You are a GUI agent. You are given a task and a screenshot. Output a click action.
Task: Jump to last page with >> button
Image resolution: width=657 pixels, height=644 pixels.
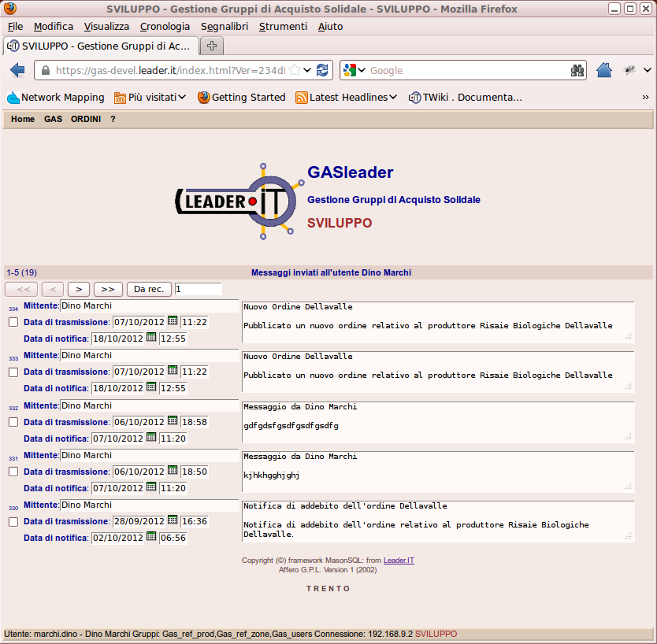pyautogui.click(x=108, y=289)
